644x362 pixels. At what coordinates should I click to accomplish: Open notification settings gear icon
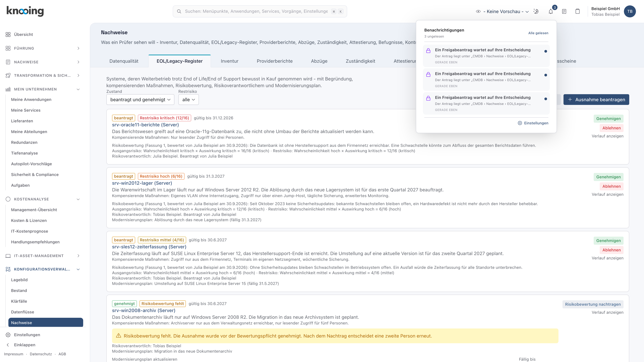coord(520,123)
